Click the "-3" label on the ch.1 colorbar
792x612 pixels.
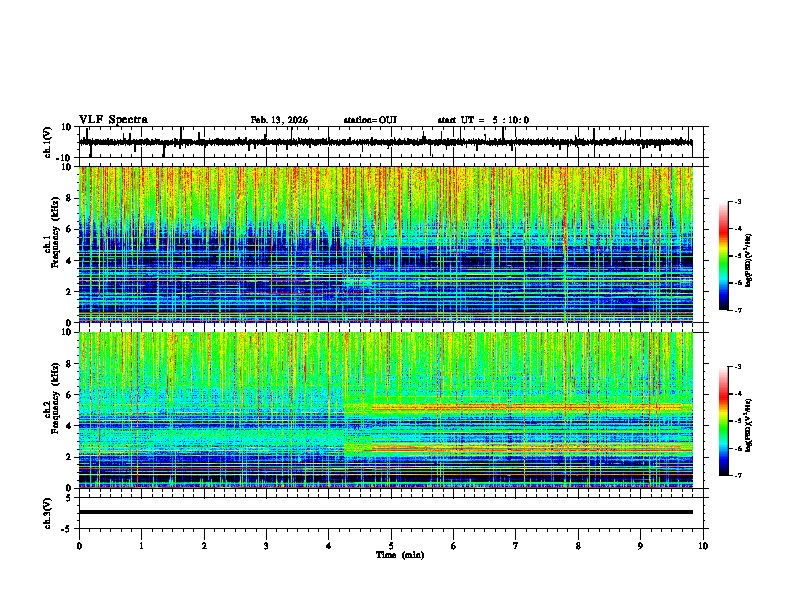738,201
